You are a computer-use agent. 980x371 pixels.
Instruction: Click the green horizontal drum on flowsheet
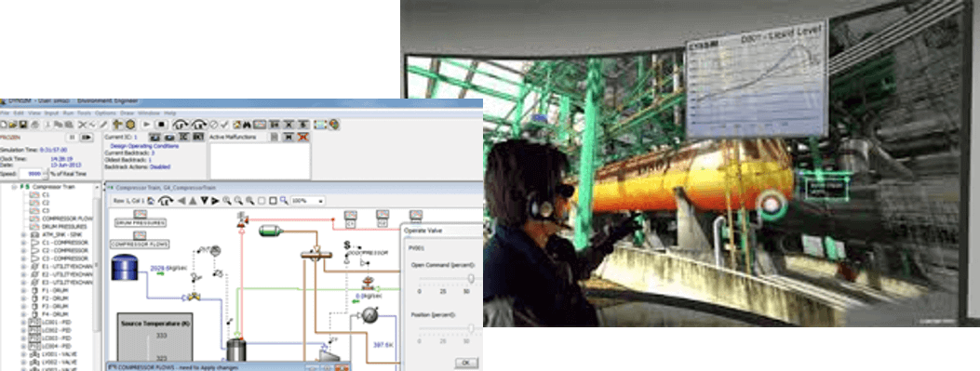pyautogui.click(x=271, y=231)
